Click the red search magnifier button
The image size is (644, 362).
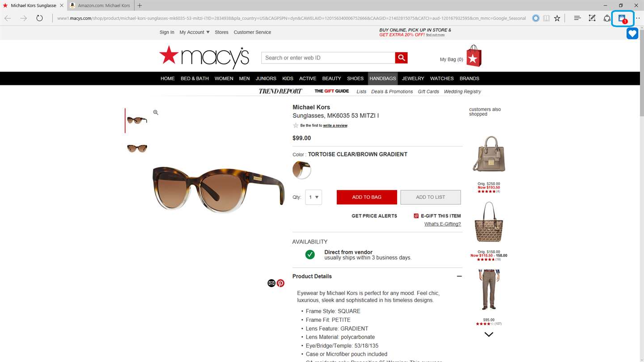point(401,58)
